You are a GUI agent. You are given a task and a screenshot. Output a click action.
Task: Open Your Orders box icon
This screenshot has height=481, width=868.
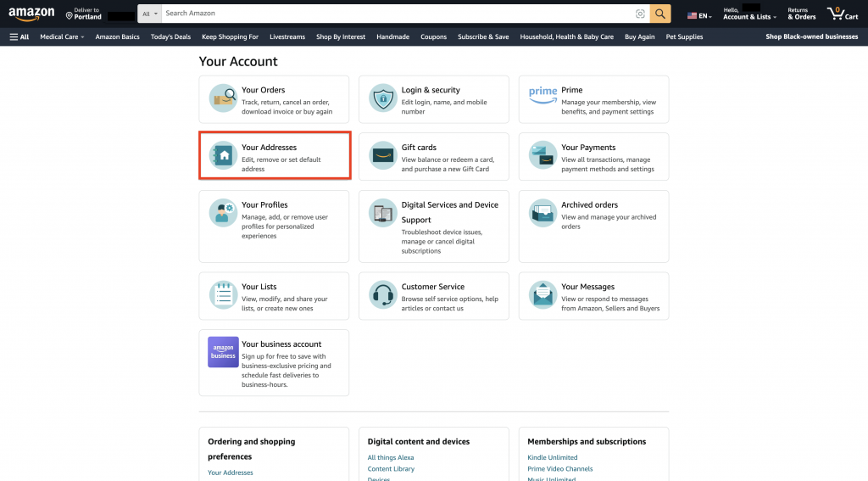tap(223, 99)
